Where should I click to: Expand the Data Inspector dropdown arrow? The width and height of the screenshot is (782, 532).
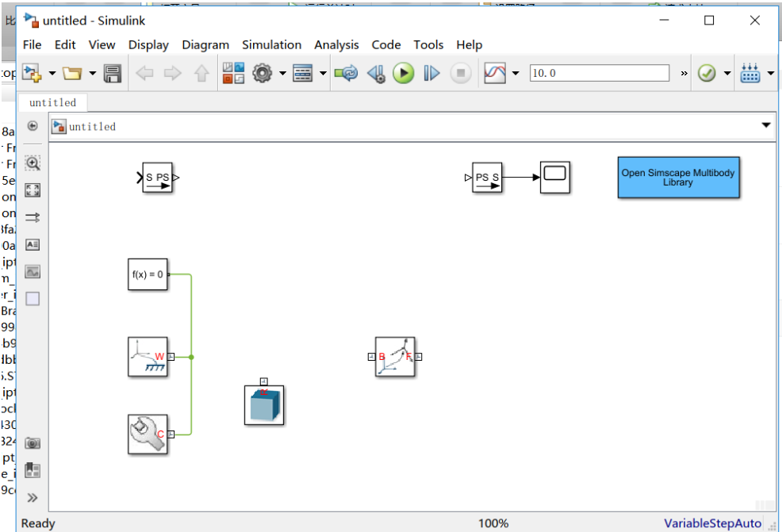point(516,73)
